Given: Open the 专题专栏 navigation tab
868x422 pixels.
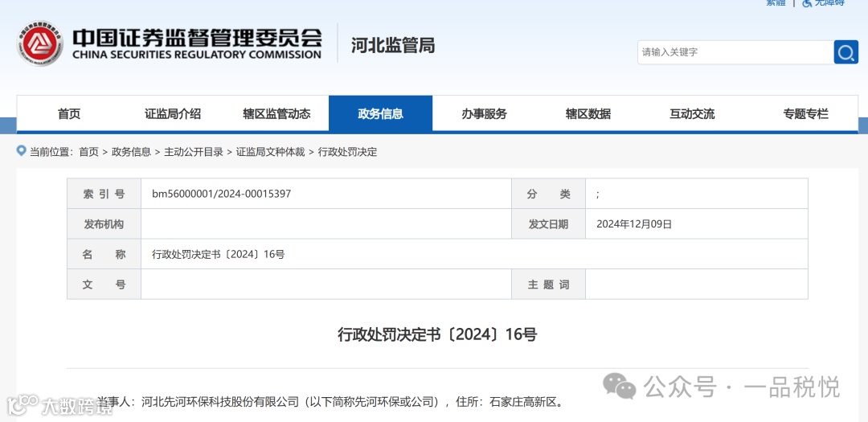Looking at the screenshot, I should tap(805, 114).
